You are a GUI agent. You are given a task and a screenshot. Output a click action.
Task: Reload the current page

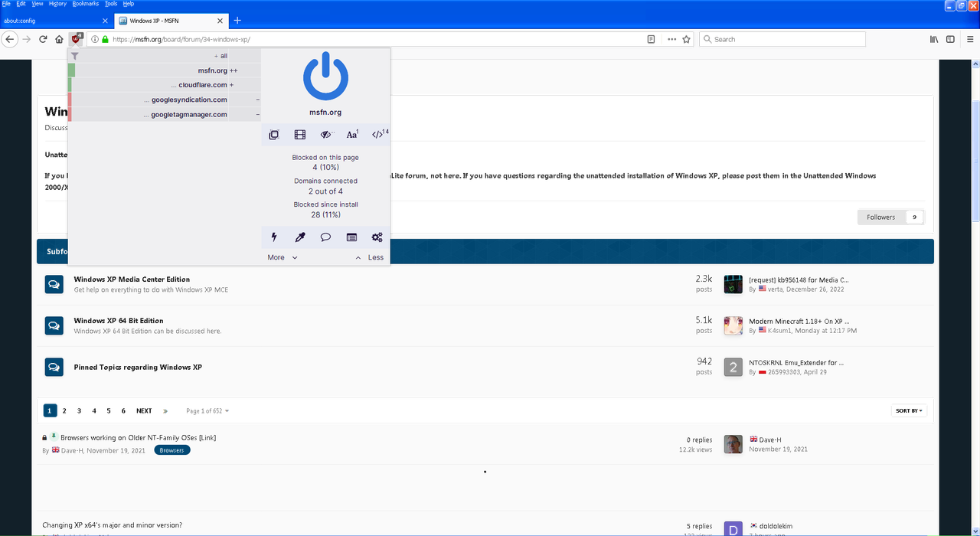[x=43, y=39]
